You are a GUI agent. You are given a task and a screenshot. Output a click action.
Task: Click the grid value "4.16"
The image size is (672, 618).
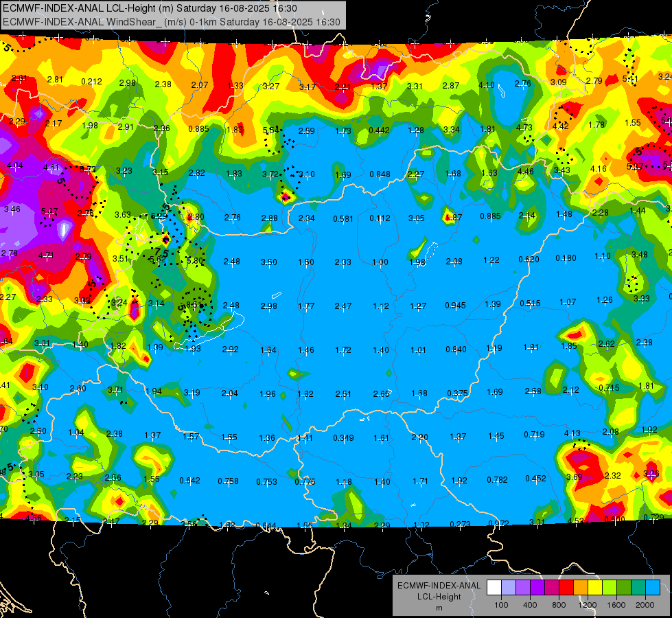[599, 169]
